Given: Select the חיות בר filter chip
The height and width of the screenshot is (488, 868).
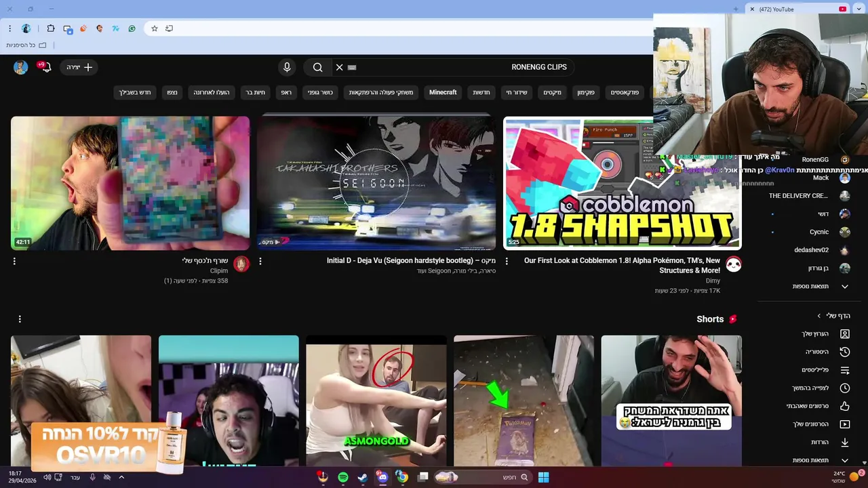Looking at the screenshot, I should 256,92.
